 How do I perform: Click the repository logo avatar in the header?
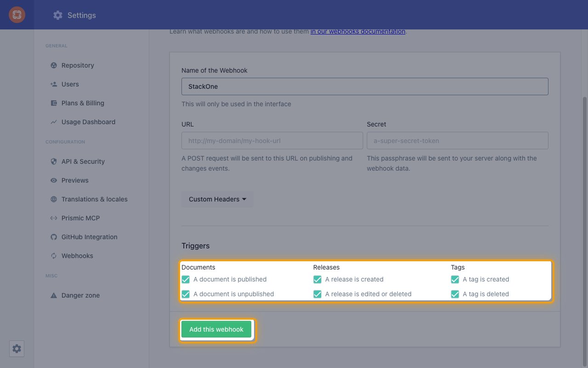17,15
